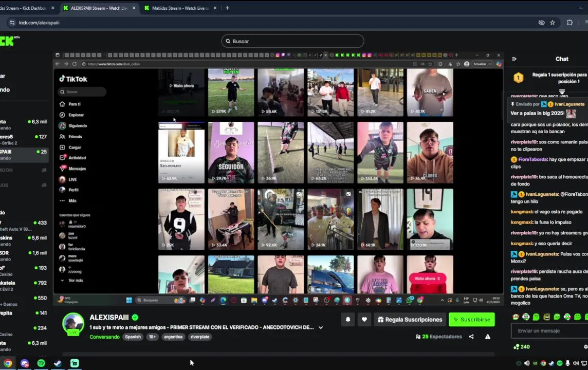Close the ALEXISPAIII Stream tab
The width and height of the screenshot is (588, 370).
coord(134,8)
